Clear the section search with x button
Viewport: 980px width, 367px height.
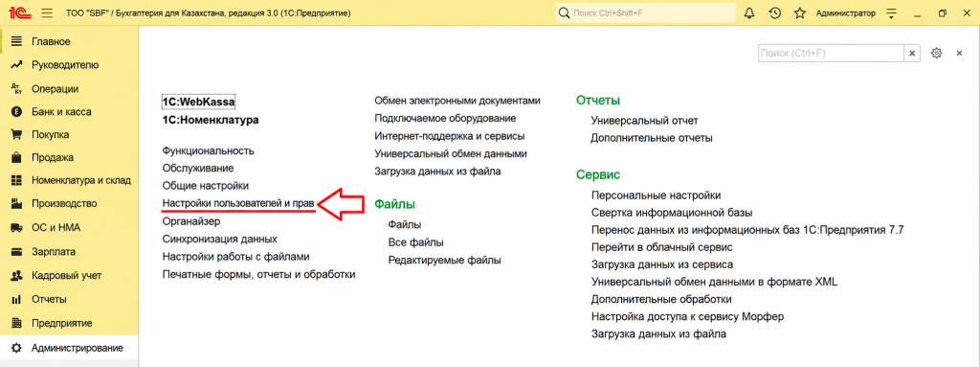(912, 54)
